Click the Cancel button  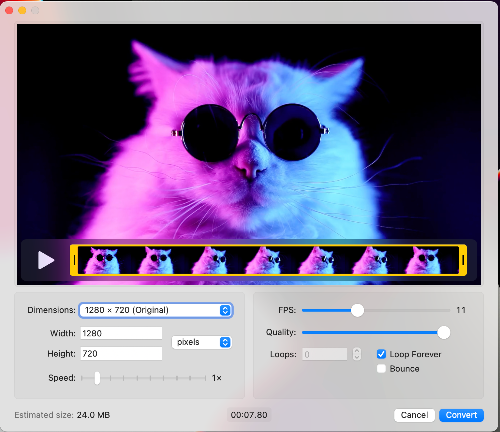point(414,415)
